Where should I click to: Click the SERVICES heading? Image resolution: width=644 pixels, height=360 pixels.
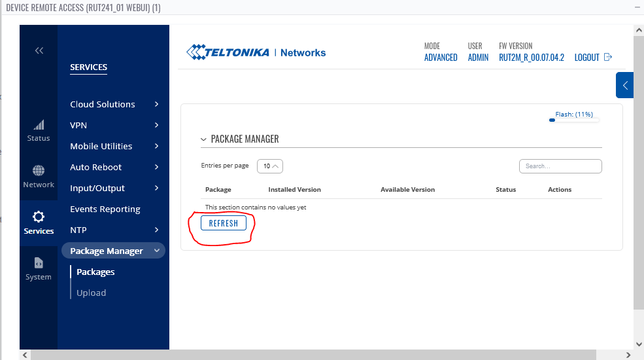pos(88,67)
